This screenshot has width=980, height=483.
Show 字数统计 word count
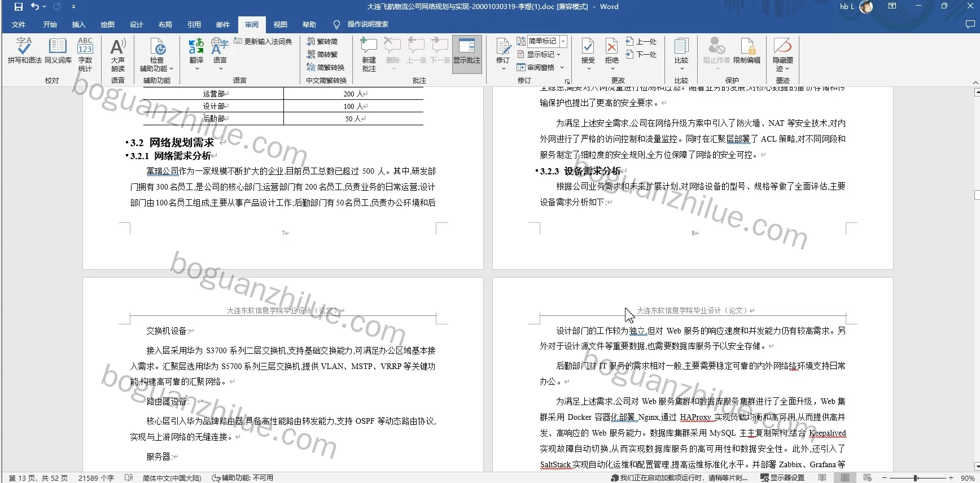(x=85, y=54)
